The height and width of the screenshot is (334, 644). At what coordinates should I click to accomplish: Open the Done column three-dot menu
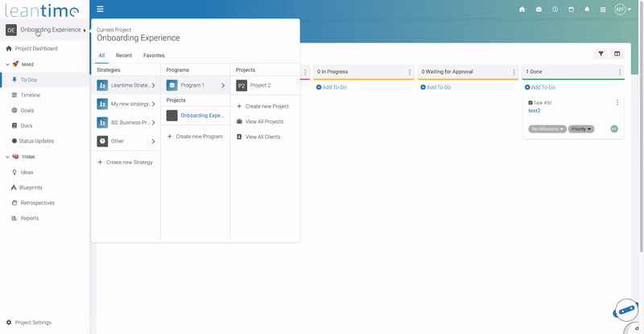coord(618,72)
